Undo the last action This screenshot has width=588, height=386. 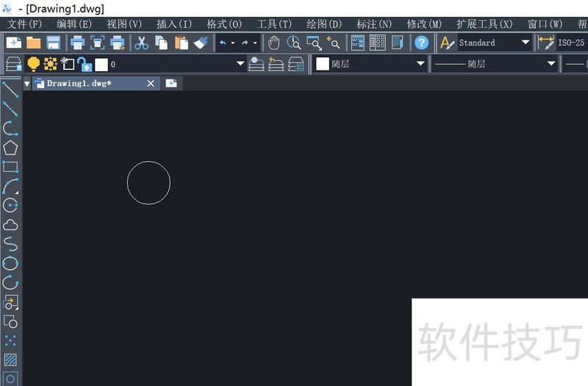point(223,43)
